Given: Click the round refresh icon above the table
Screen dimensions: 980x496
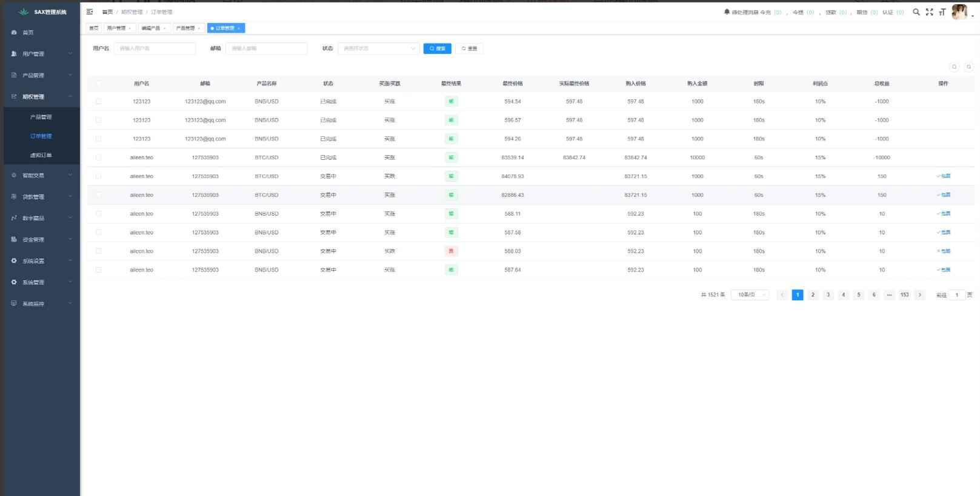Looking at the screenshot, I should click(968, 67).
